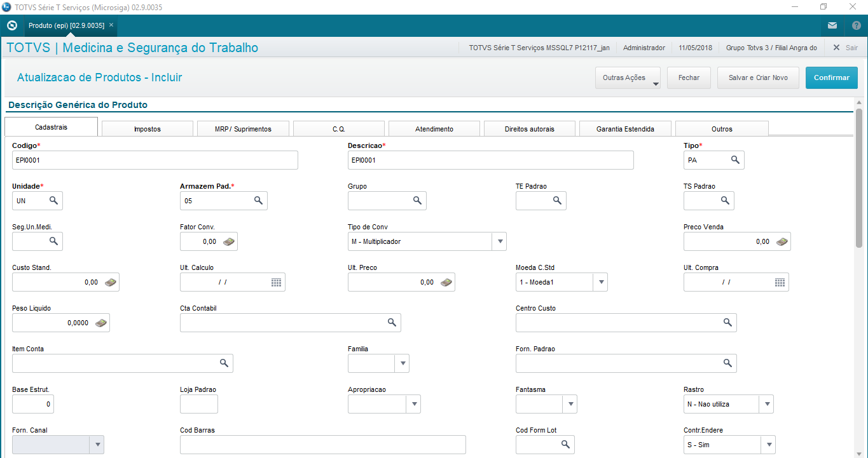Open TS Padrao lookup magnifier
The width and height of the screenshot is (868, 458).
(x=725, y=201)
